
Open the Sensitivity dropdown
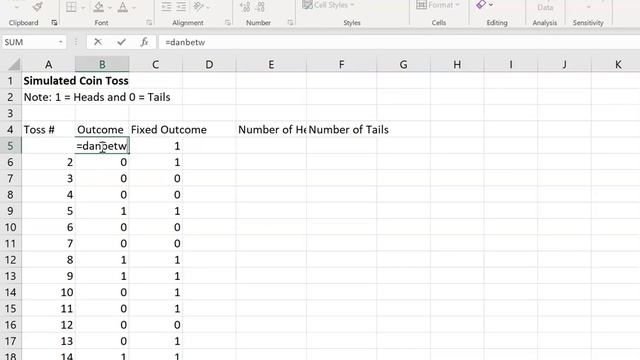[588, 7]
